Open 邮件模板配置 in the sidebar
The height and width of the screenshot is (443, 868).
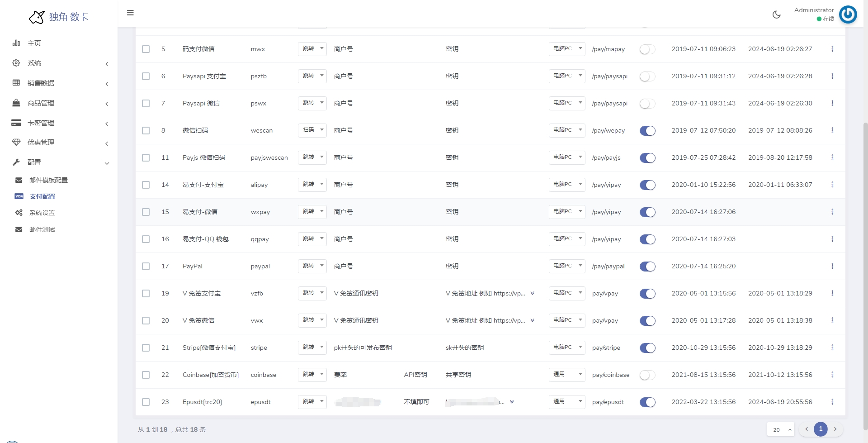[48, 180]
